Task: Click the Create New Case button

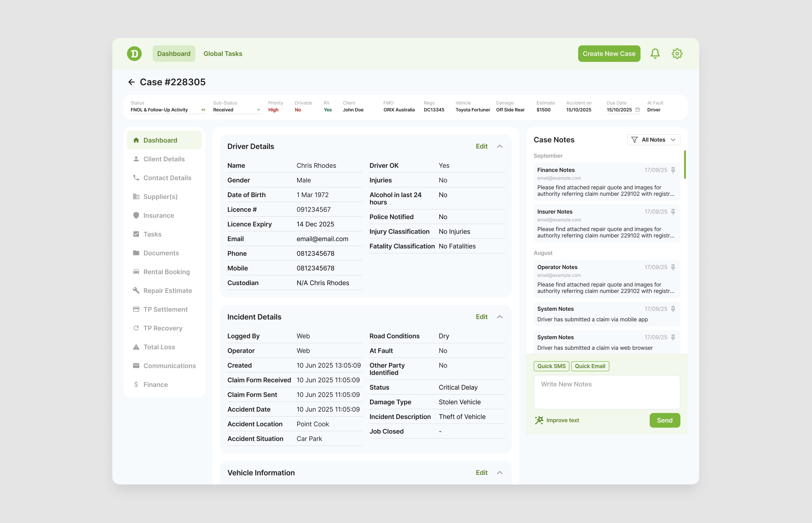Action: (609, 54)
